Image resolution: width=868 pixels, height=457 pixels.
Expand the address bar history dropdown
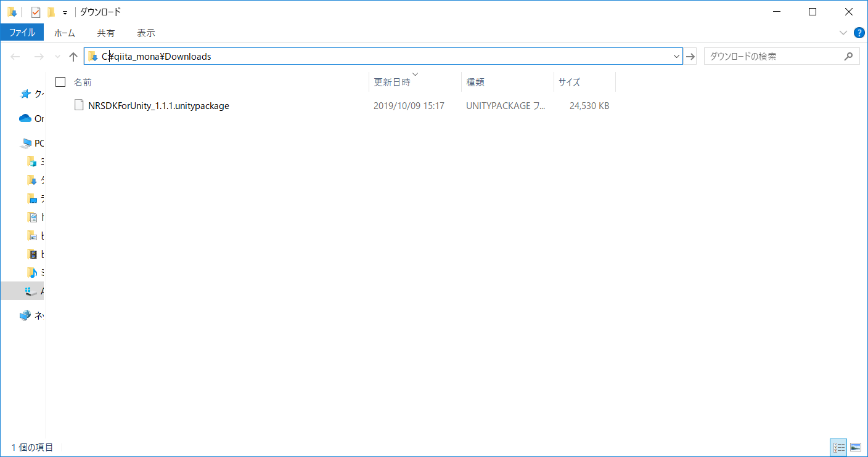(676, 57)
